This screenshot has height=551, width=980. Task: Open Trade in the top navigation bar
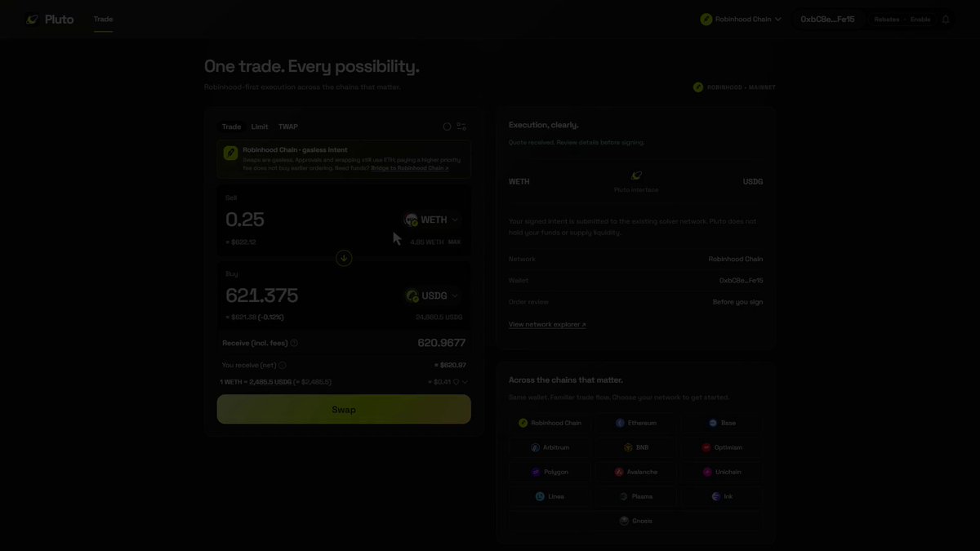click(x=103, y=19)
